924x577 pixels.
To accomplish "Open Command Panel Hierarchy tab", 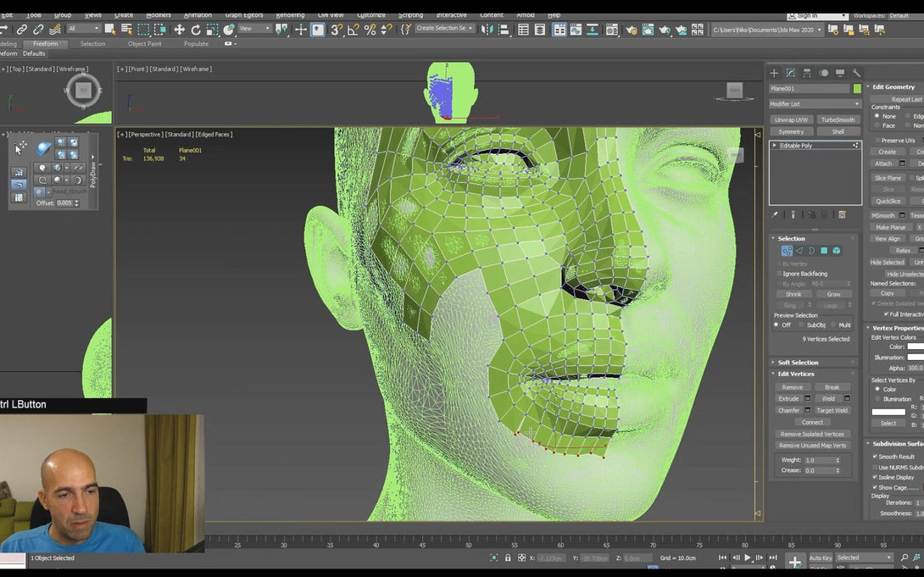I will (x=807, y=73).
